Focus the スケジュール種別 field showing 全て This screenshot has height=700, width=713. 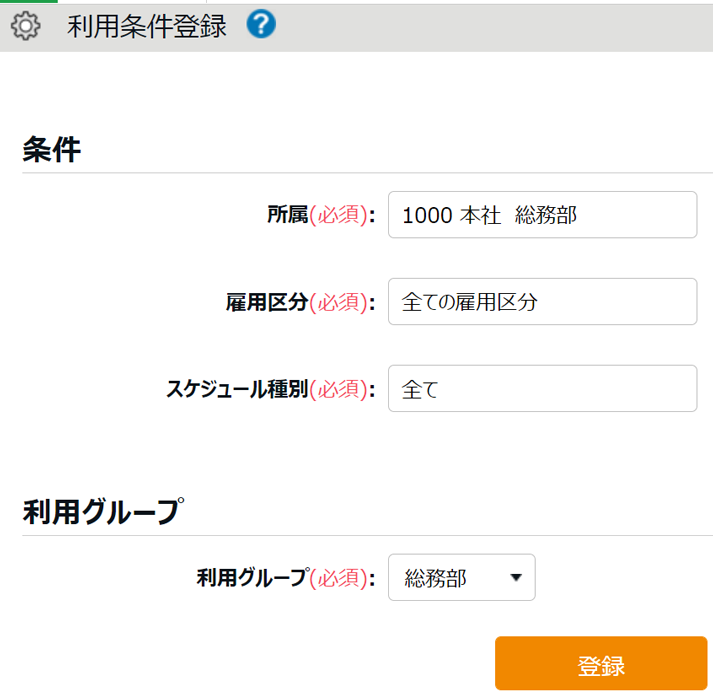click(542, 389)
